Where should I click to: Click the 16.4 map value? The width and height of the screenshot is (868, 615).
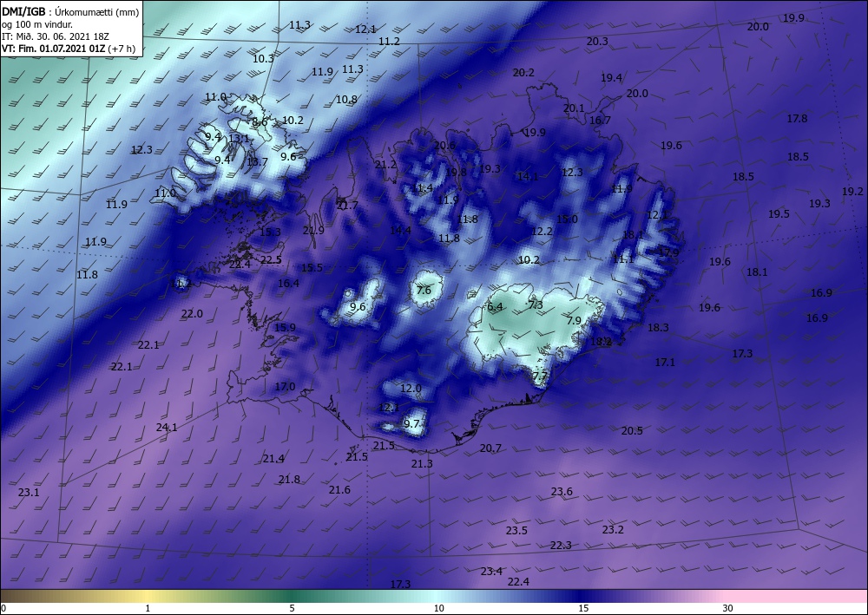(x=288, y=283)
